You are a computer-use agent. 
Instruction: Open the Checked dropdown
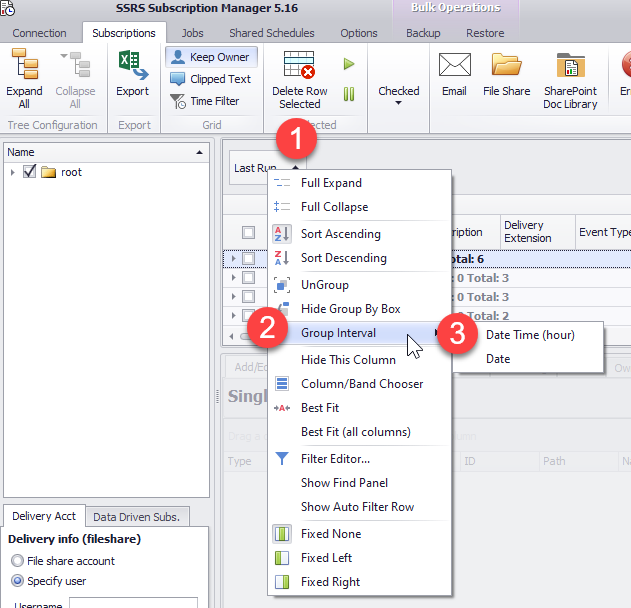398,96
